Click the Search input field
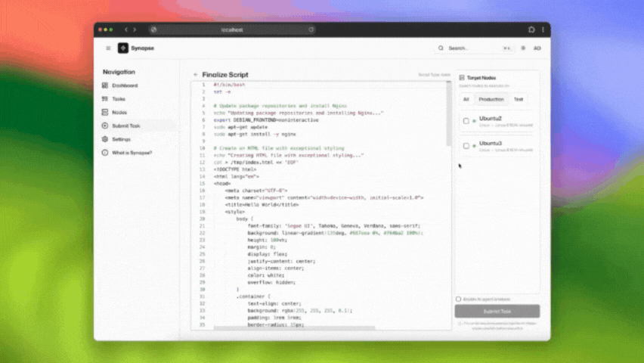Image resolution: width=644 pixels, height=363 pixels. pos(472,48)
